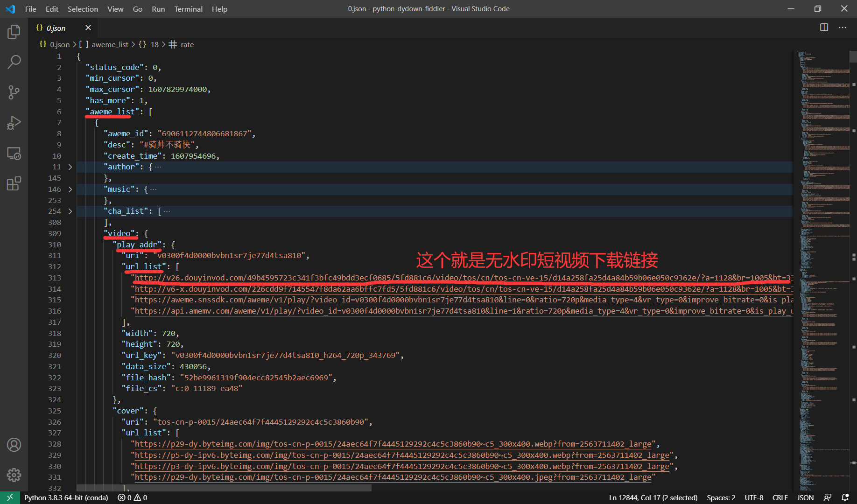This screenshot has width=857, height=504.
Task: Open Manage gear icon
Action: (14, 475)
